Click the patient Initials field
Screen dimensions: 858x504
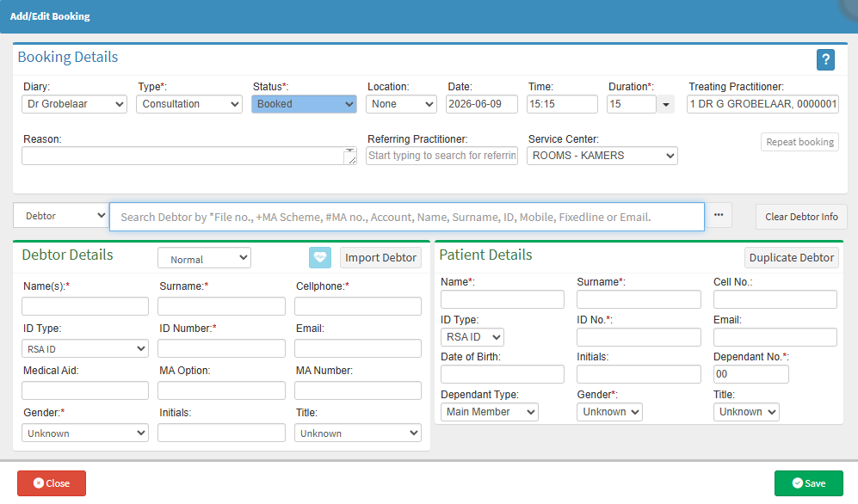(x=639, y=374)
